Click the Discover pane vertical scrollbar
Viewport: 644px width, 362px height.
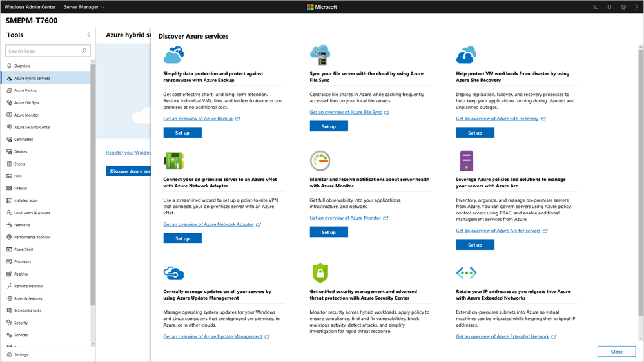[641, 183]
